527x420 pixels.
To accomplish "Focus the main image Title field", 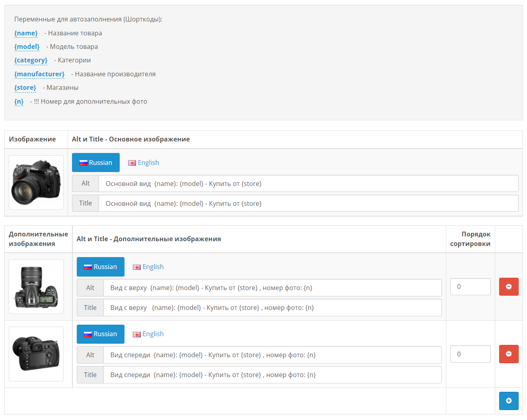I will 308,203.
